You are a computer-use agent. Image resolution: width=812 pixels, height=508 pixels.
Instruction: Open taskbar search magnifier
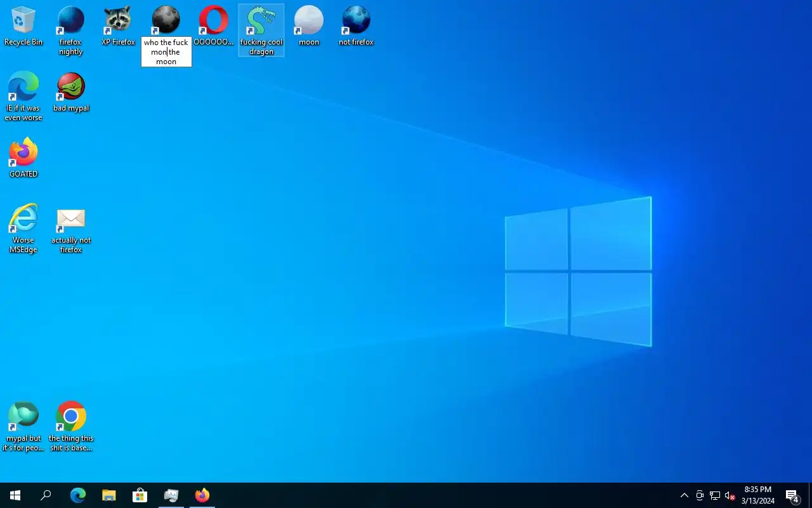tap(46, 495)
